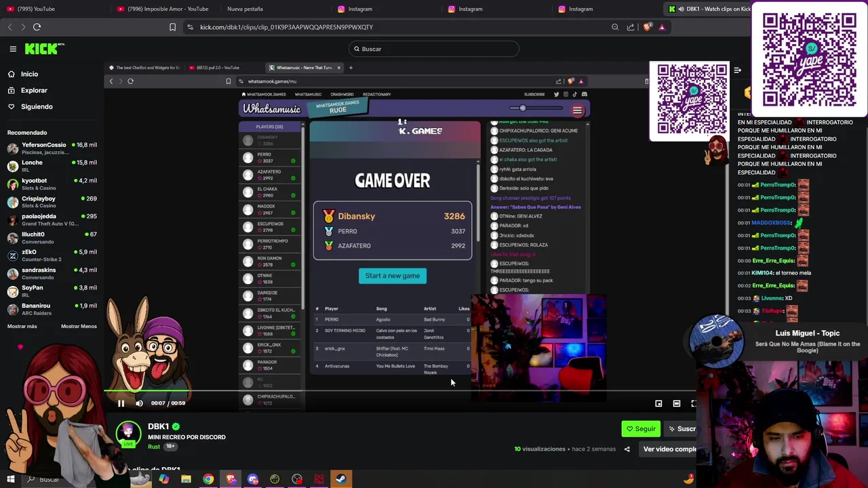Screen dimensions: 868x488
Task: Select the DBK1 Watch clips on Kick tab
Action: [709, 9]
